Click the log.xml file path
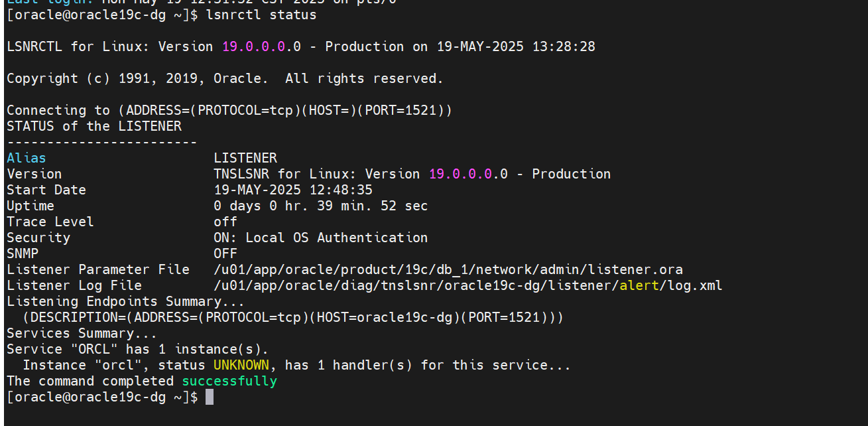868x426 pixels. coord(468,285)
